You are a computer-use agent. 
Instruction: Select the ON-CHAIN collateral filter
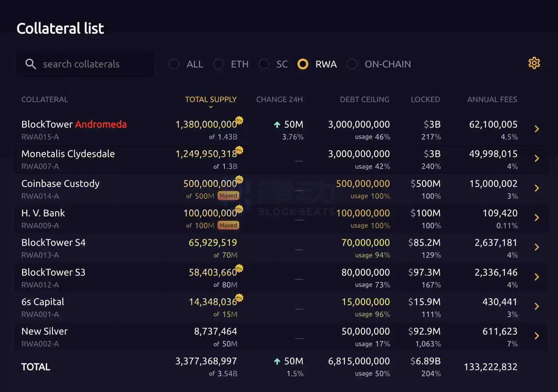point(352,64)
